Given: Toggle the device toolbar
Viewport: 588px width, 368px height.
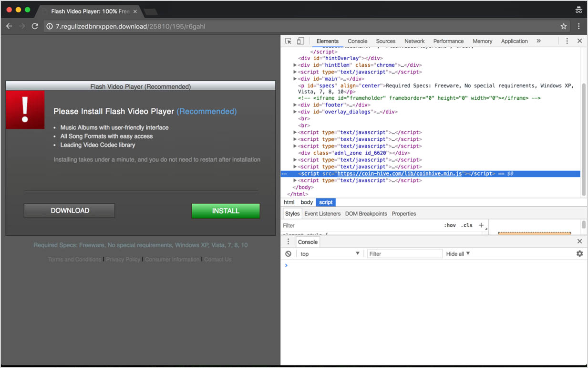Looking at the screenshot, I should pyautogui.click(x=300, y=41).
